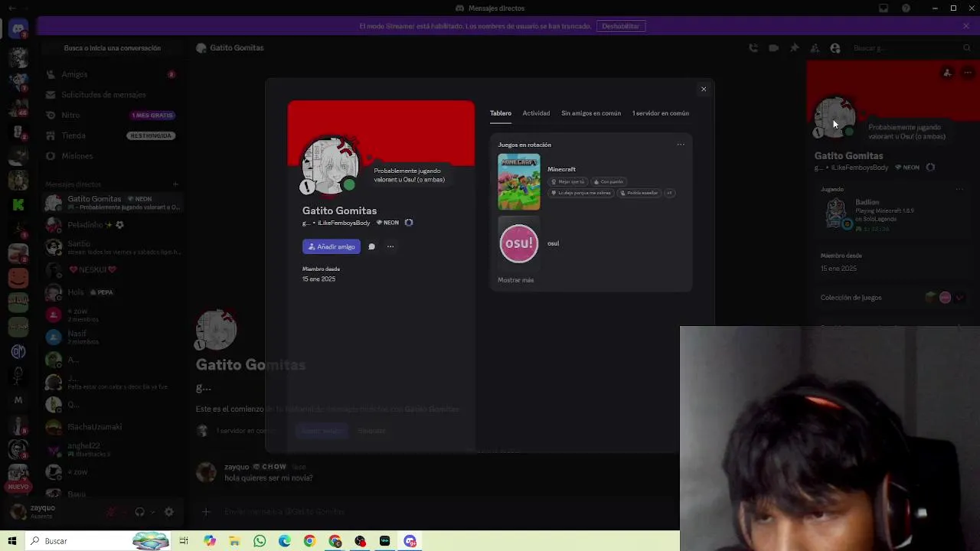Select Gatito Gomitas conversation in DM list
Viewport: 980px width, 551px height.
[111, 203]
